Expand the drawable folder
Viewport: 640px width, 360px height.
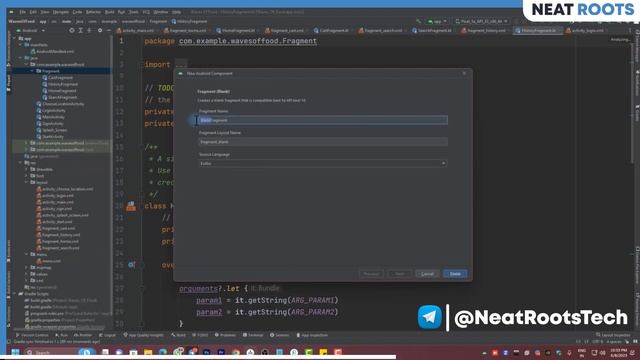27,169
